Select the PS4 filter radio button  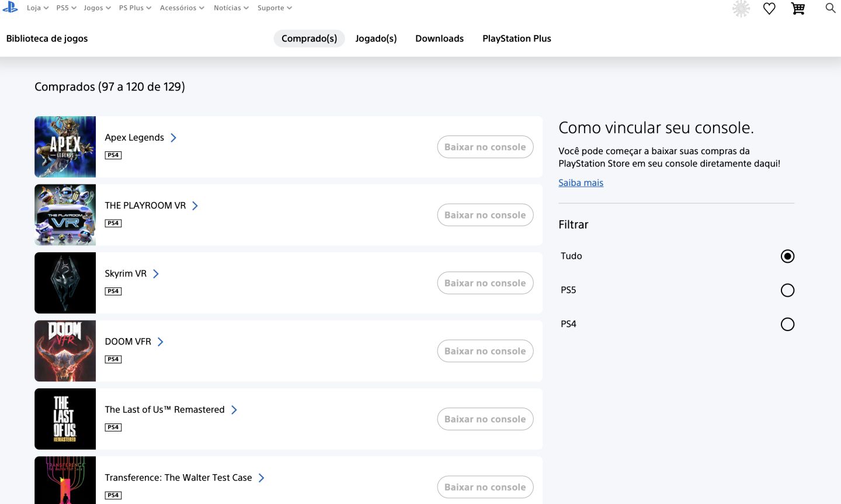[787, 324]
